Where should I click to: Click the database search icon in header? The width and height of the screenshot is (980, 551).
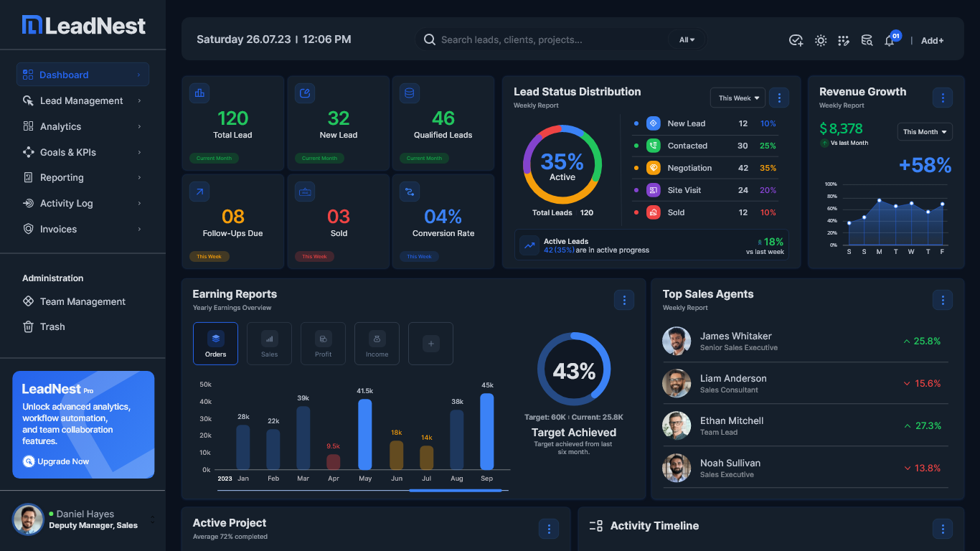[867, 40]
